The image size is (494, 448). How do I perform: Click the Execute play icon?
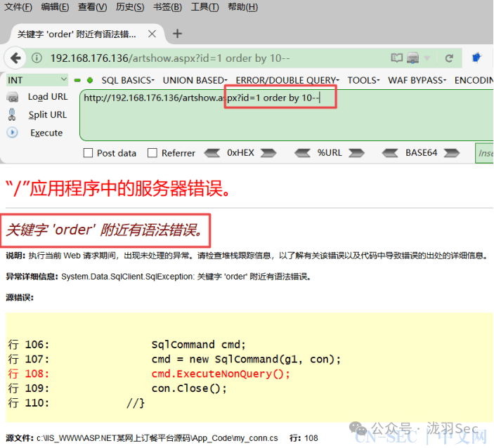pyautogui.click(x=12, y=133)
